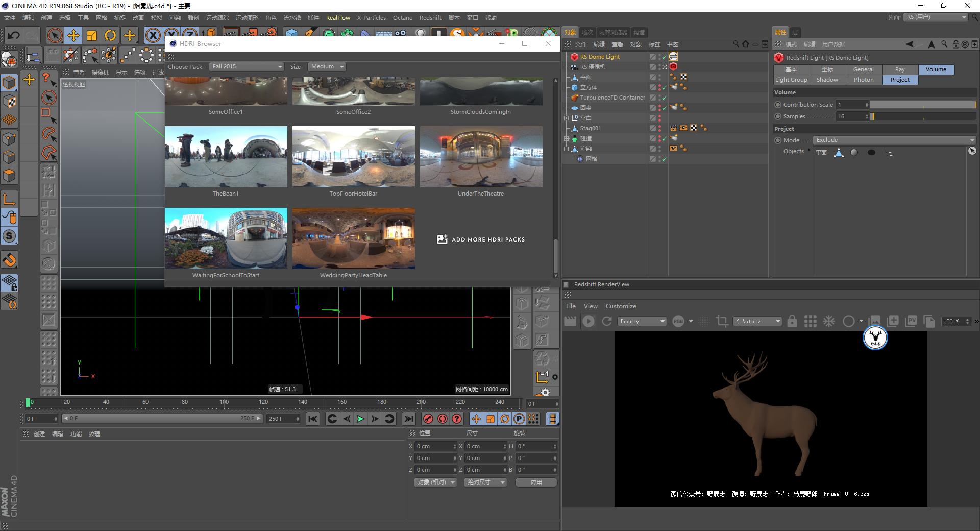Click ADD MORE HDRI PACKS

coord(480,239)
